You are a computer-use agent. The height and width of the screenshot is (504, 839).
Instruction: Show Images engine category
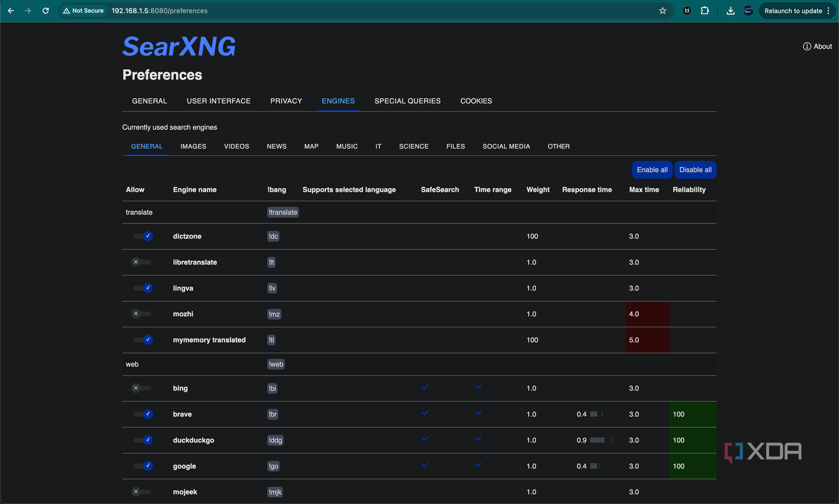click(x=193, y=146)
